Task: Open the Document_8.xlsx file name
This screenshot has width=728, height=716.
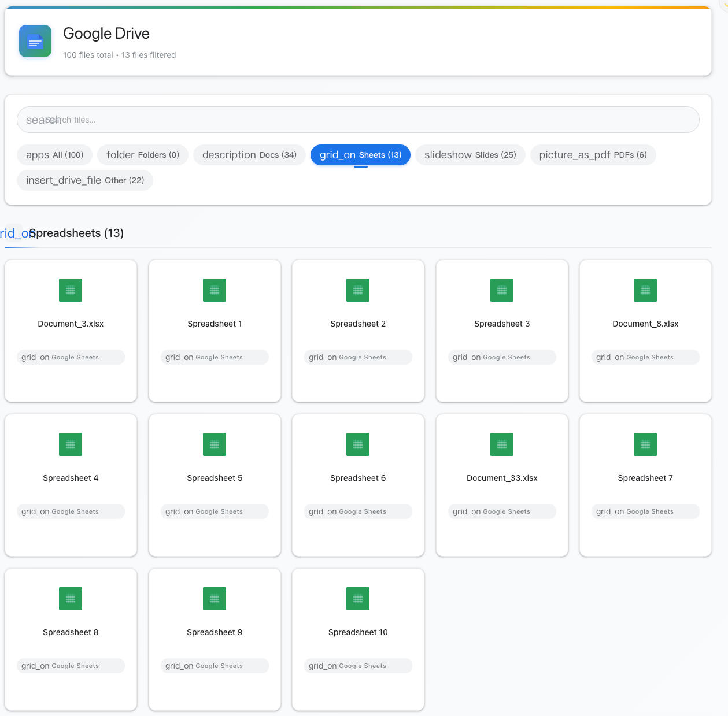Action: pyautogui.click(x=645, y=324)
